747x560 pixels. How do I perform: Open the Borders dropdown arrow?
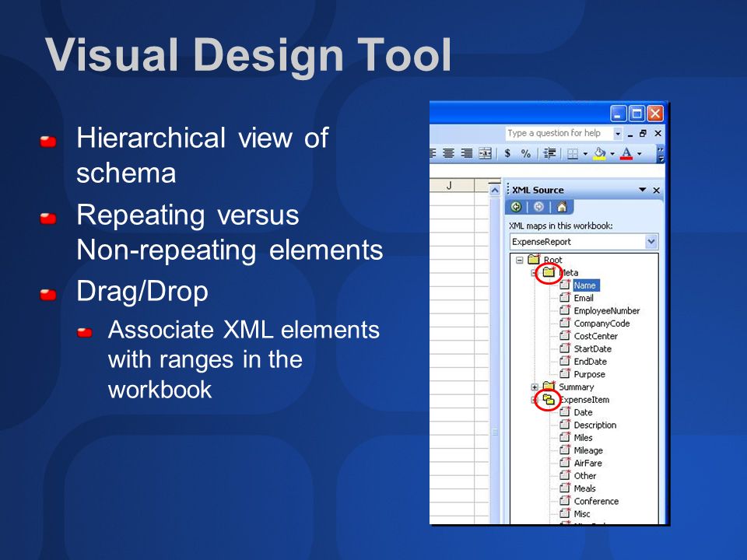(x=585, y=154)
